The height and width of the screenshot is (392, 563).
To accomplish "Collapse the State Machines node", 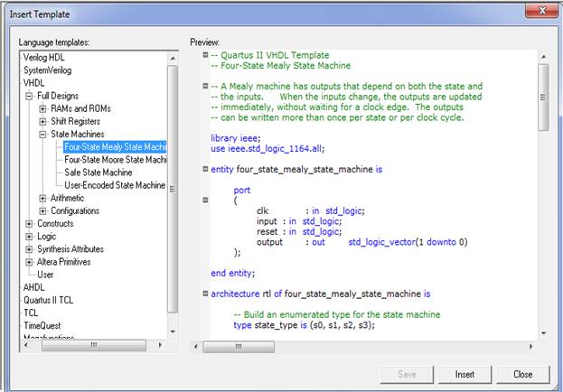I will point(42,134).
